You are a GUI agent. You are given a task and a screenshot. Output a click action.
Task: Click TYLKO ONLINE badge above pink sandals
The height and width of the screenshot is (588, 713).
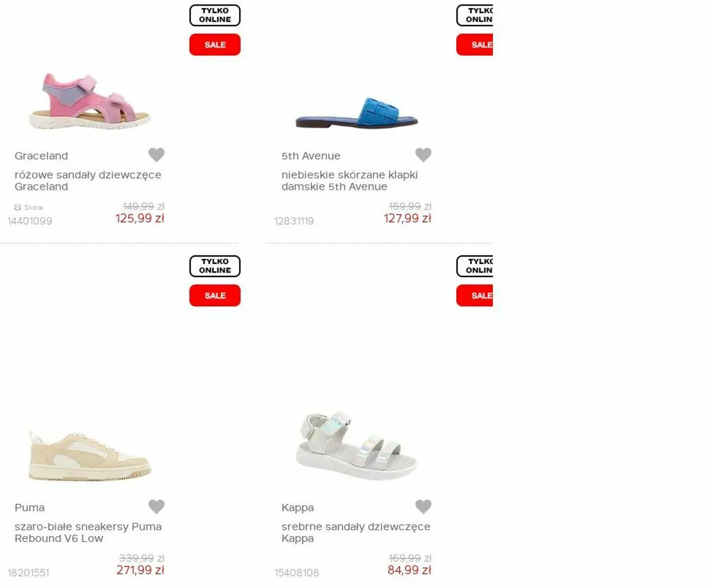pos(215,15)
